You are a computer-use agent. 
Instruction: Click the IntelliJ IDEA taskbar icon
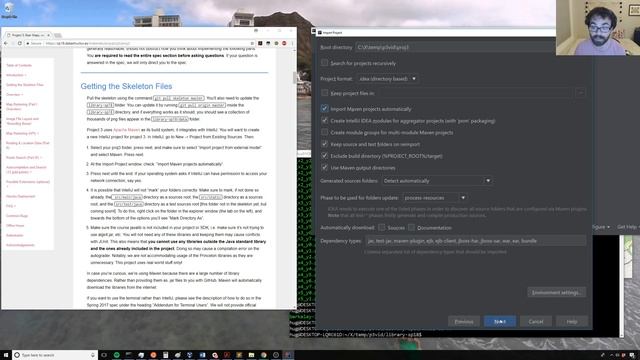tap(288, 355)
